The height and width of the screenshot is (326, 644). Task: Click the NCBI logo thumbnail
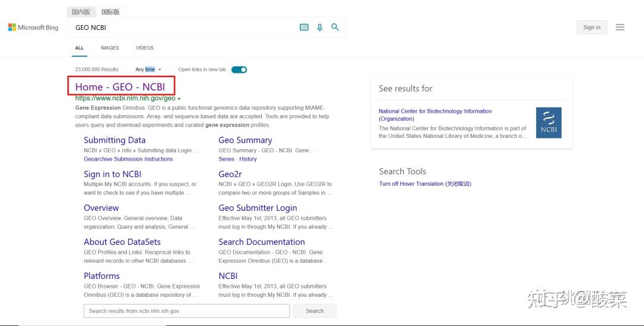pyautogui.click(x=549, y=122)
